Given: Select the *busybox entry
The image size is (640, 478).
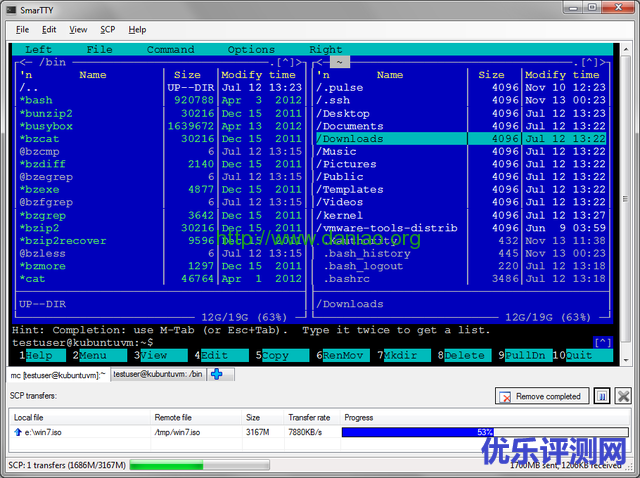Looking at the screenshot, I should [x=46, y=126].
